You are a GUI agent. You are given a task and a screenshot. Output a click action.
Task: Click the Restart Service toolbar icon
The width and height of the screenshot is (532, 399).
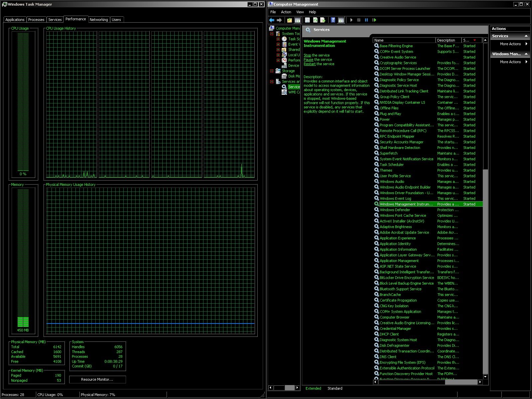click(374, 20)
